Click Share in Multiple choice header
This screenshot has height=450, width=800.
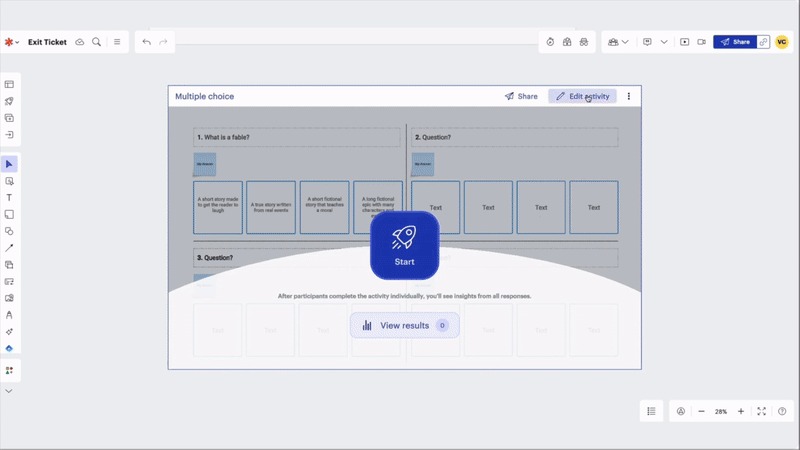pyautogui.click(x=521, y=96)
